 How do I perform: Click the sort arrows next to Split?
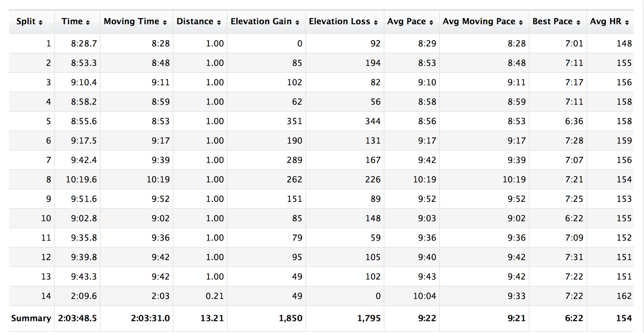point(41,23)
